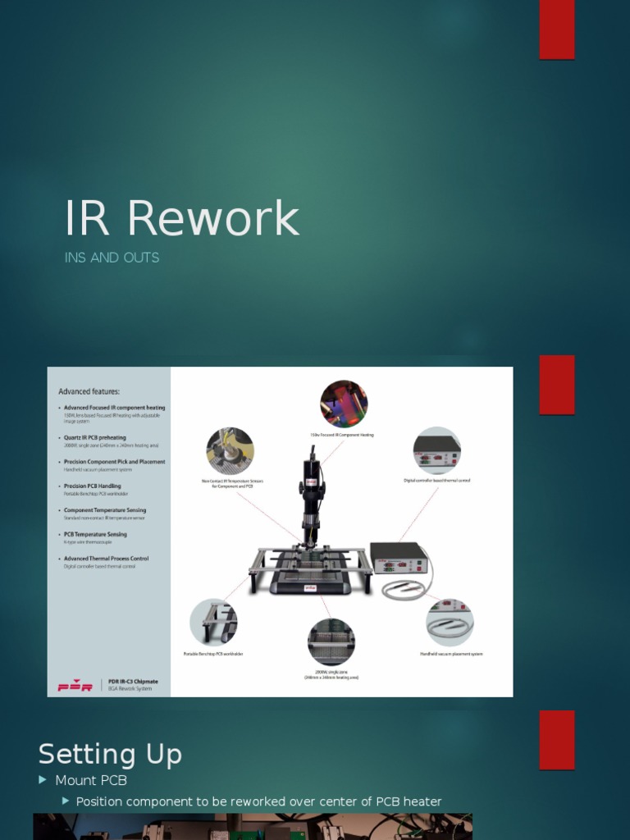Click 'BGA Rework System' label

(x=130, y=689)
